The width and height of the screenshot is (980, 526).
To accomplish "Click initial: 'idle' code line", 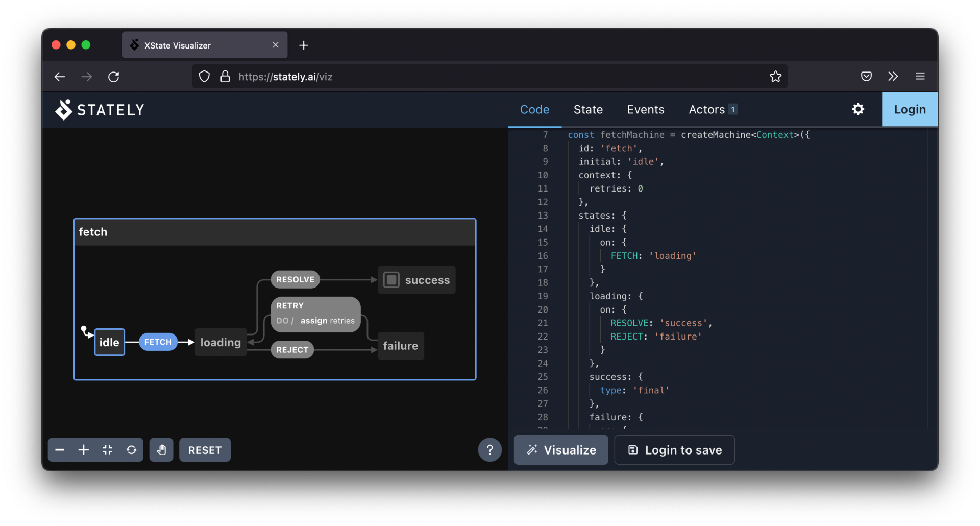I will pos(621,162).
